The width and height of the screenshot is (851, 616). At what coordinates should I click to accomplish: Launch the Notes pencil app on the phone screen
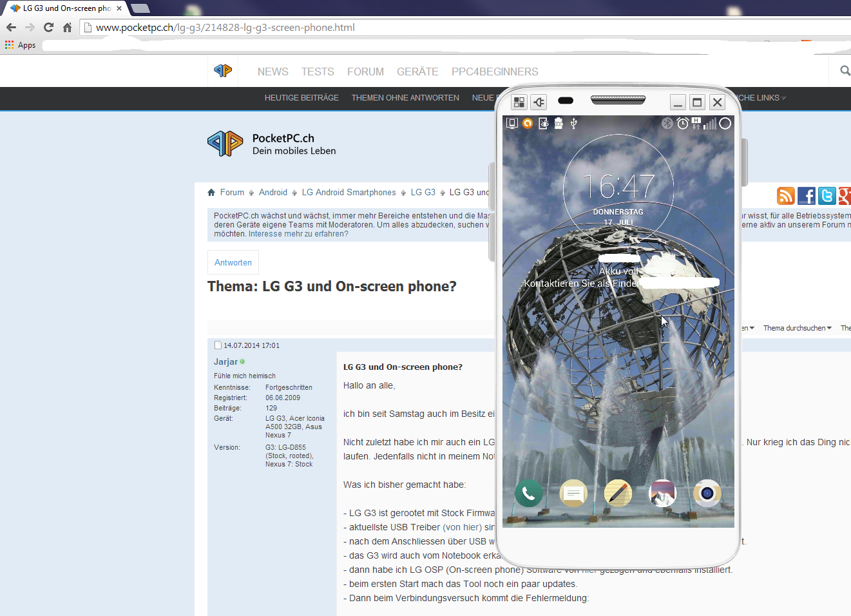tap(618, 494)
